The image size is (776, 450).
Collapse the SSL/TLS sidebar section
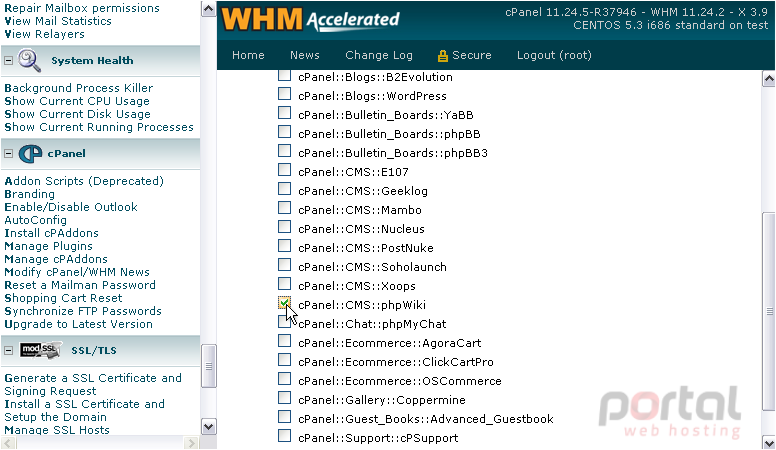8,350
